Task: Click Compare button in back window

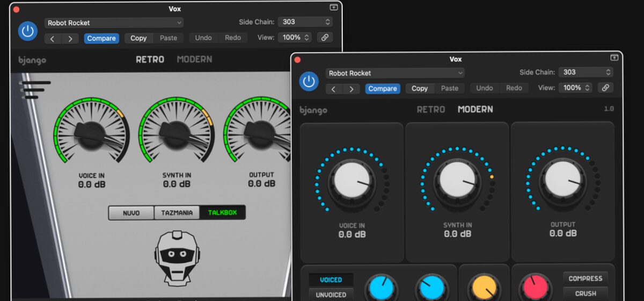Action: point(101,38)
